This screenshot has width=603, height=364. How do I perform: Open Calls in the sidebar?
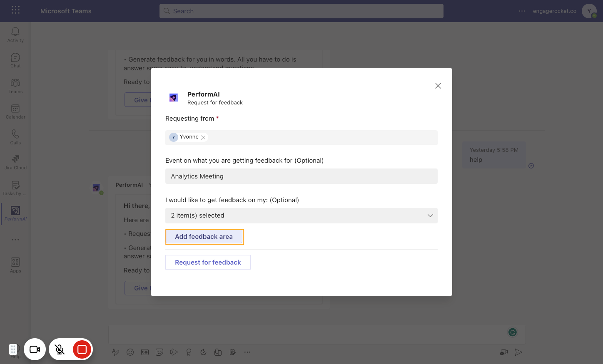pos(15,137)
